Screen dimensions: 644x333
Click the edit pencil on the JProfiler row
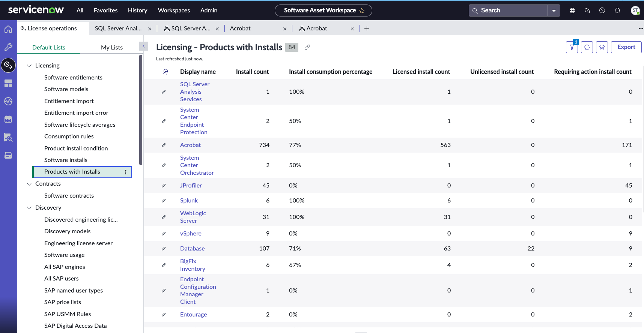pos(164,186)
